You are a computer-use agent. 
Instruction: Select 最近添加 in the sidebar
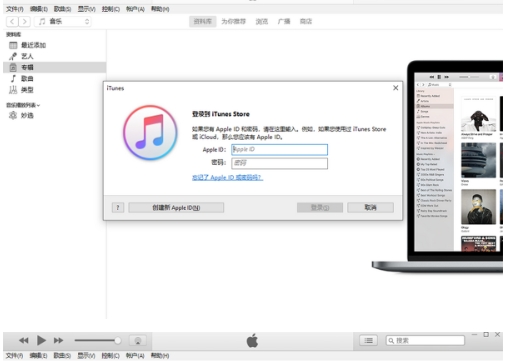[55, 45]
